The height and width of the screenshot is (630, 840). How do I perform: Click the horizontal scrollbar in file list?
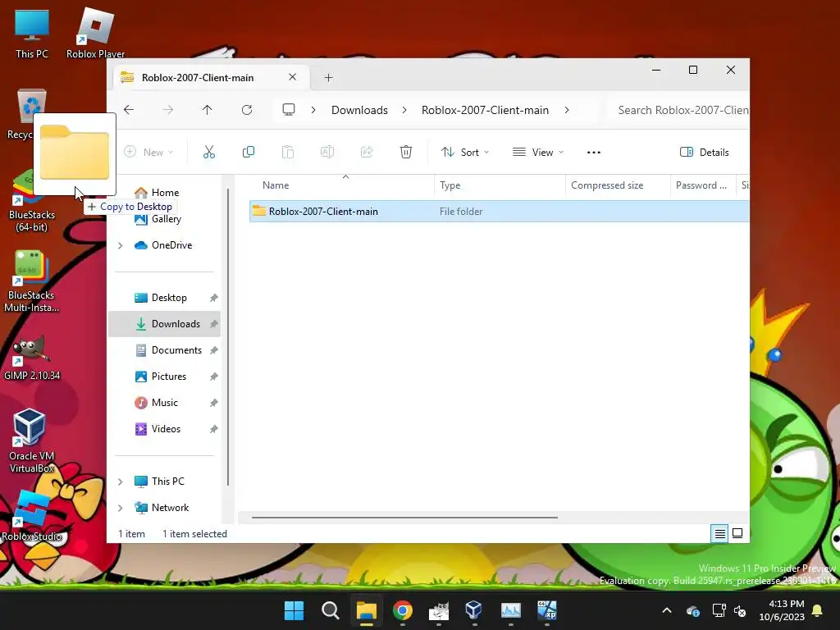tap(404, 518)
